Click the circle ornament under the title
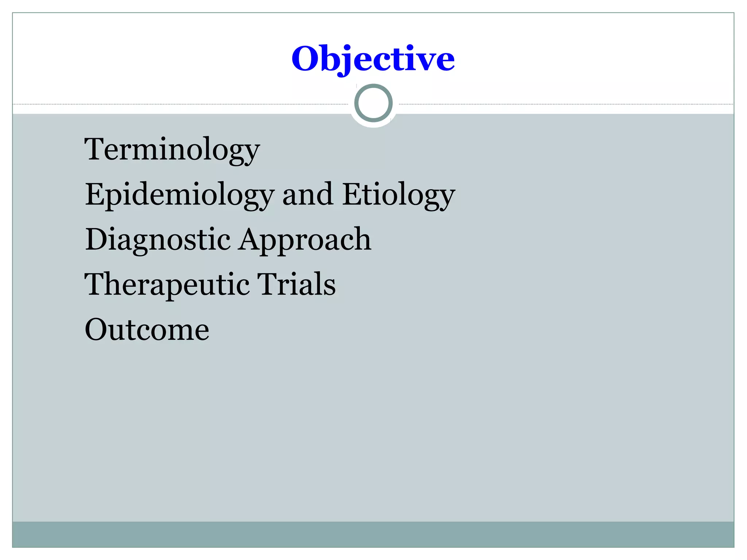The width and height of the screenshot is (747, 560). pos(373,103)
